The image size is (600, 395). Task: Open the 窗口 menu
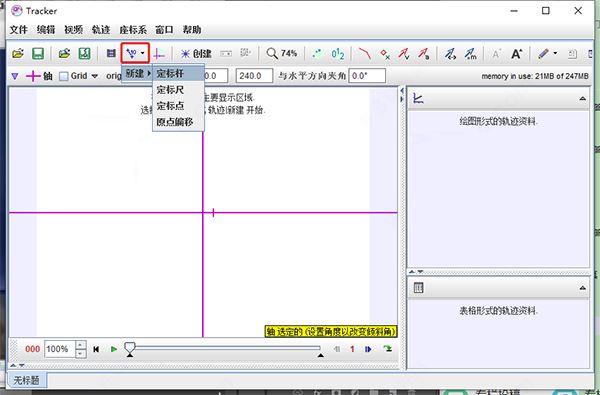[165, 30]
